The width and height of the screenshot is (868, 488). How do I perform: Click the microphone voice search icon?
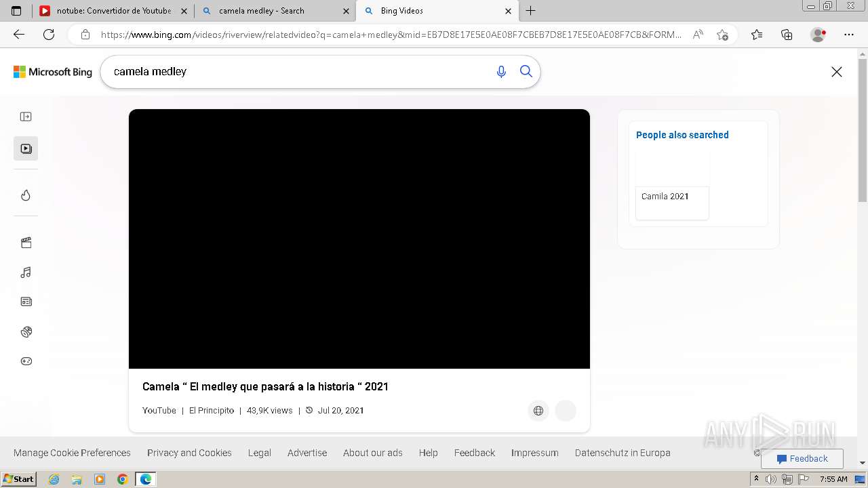(x=501, y=72)
